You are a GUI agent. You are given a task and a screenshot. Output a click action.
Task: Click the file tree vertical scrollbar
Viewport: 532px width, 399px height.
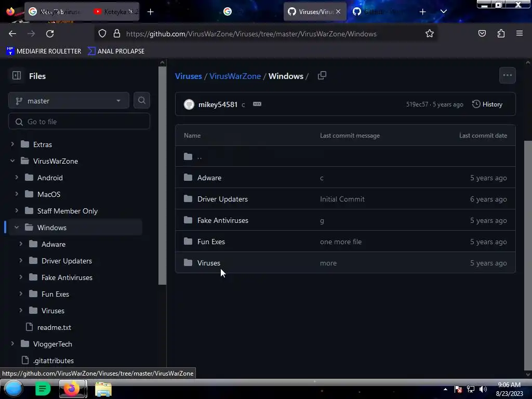click(162, 176)
